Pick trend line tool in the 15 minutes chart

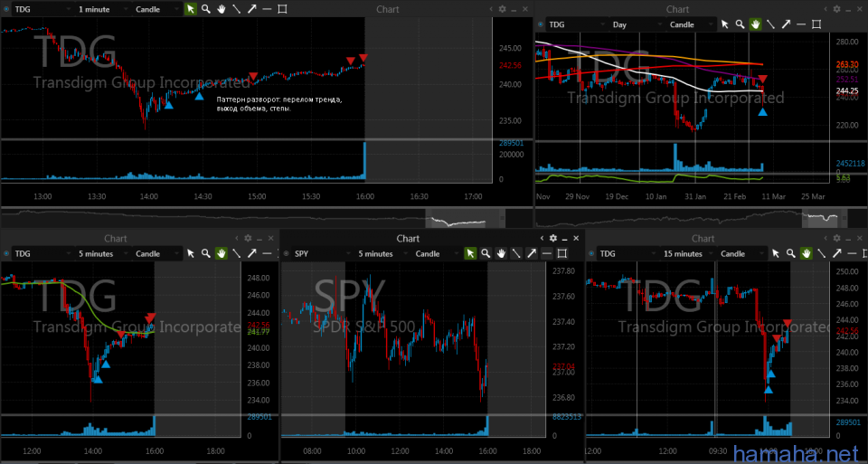tap(822, 253)
